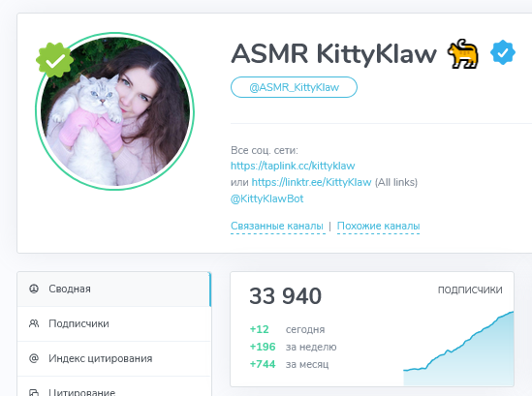
Task: Click the @ASMR_KittyKlaw username button
Action: [x=294, y=87]
